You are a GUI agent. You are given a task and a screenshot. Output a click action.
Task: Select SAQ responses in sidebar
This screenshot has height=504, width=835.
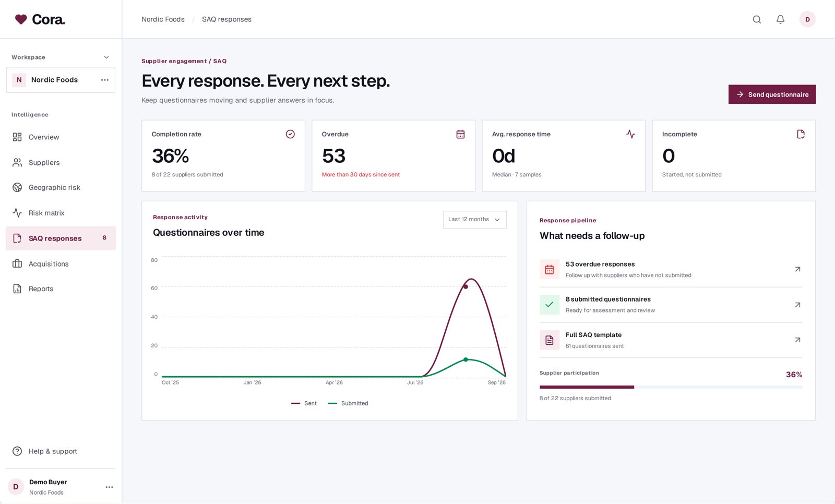tap(61, 238)
